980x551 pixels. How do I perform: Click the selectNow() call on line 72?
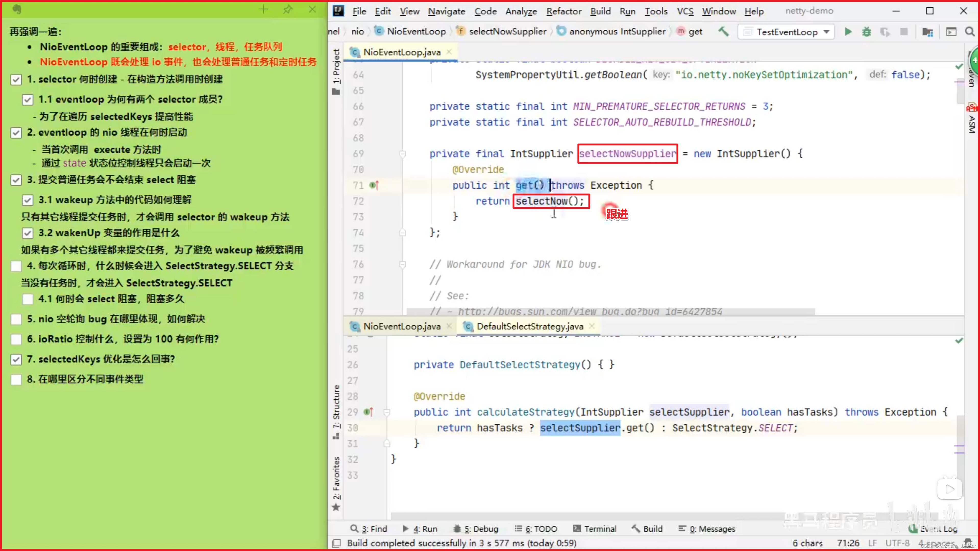coord(550,201)
